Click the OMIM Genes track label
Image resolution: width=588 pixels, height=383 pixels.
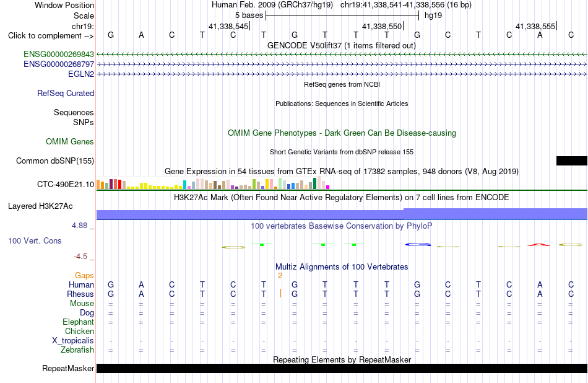coord(70,141)
